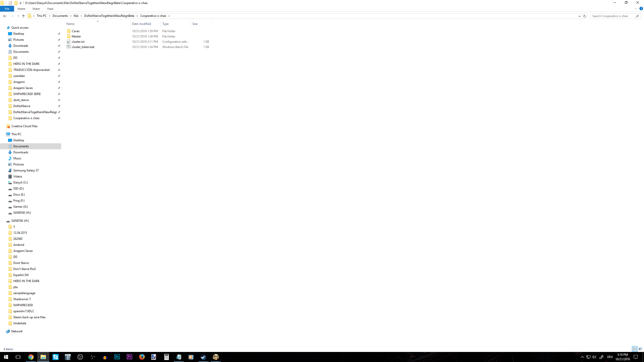Open the Caves folder
The image size is (644, 362).
75,31
